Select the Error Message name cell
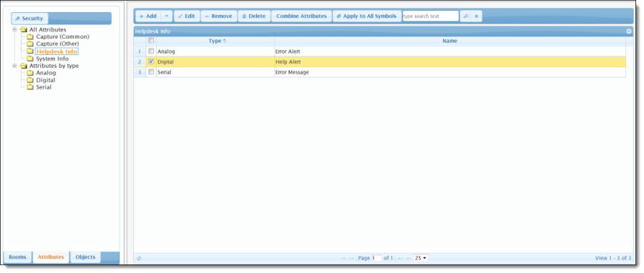The width and height of the screenshot is (644, 273). (450, 72)
